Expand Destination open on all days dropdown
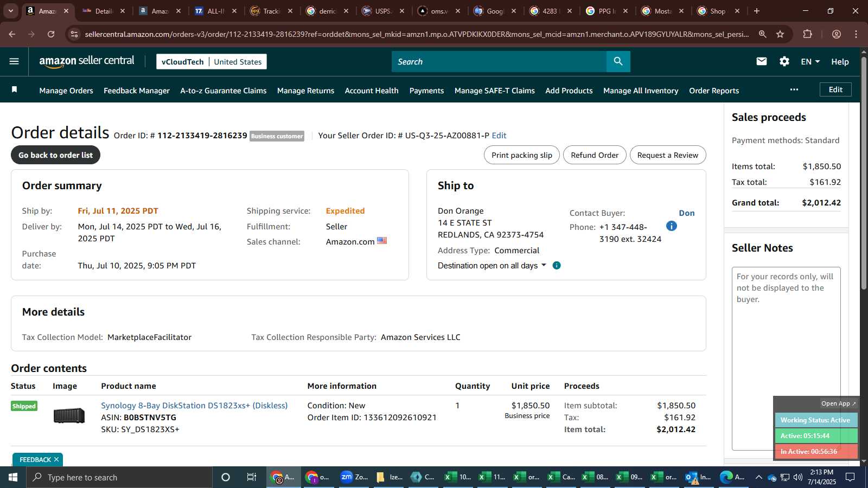868x488 pixels. pyautogui.click(x=492, y=265)
